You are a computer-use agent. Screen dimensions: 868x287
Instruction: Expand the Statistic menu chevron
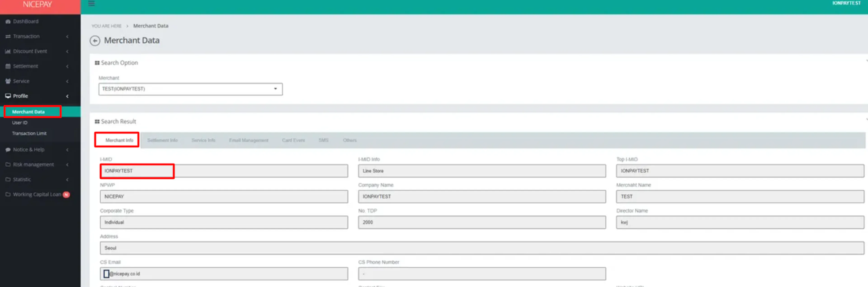click(x=67, y=179)
